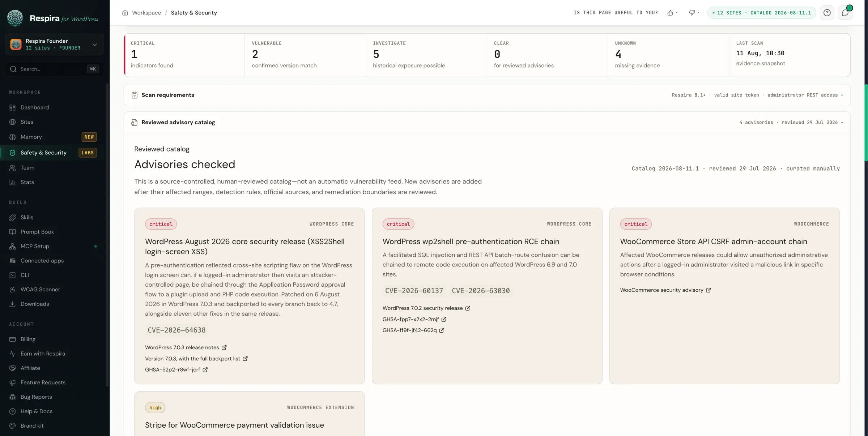Expand the Respira Founder workspace switcher
This screenshot has height=436, width=868.
pos(94,44)
